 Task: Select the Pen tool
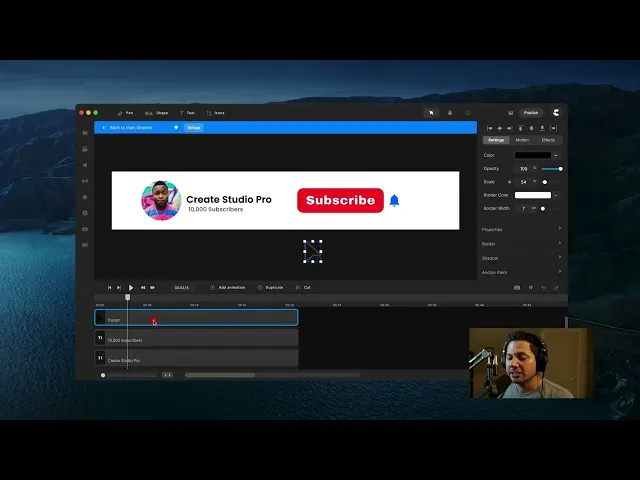(125, 113)
